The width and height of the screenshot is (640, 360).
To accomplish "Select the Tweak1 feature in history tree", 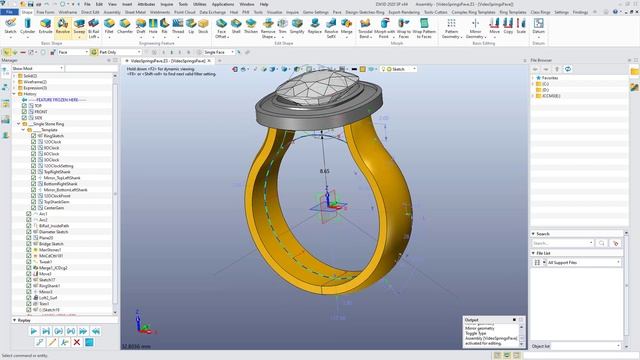I will (x=45, y=262).
